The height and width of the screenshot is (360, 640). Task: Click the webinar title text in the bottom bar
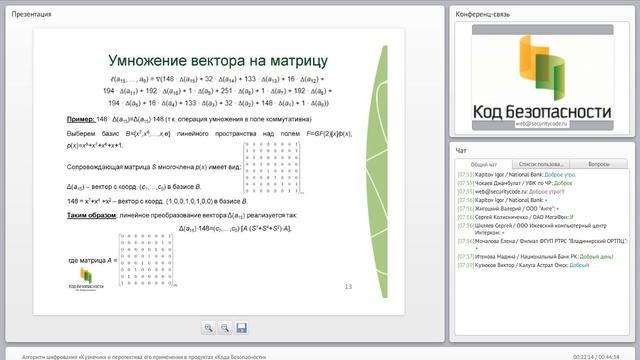tap(144, 357)
